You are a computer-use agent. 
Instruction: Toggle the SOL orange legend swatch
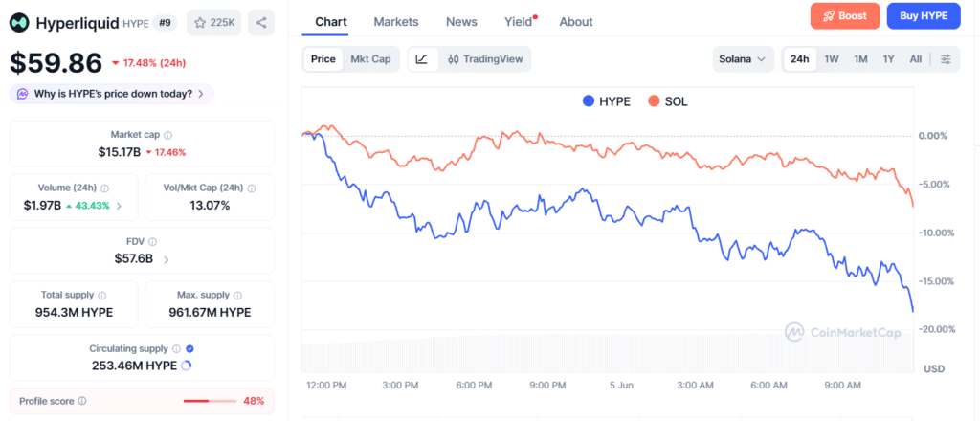pyautogui.click(x=654, y=101)
